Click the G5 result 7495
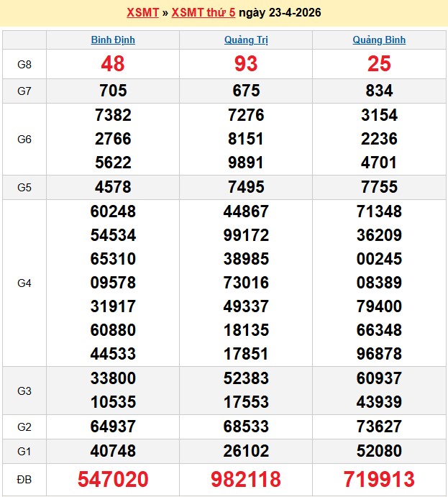 (246, 187)
